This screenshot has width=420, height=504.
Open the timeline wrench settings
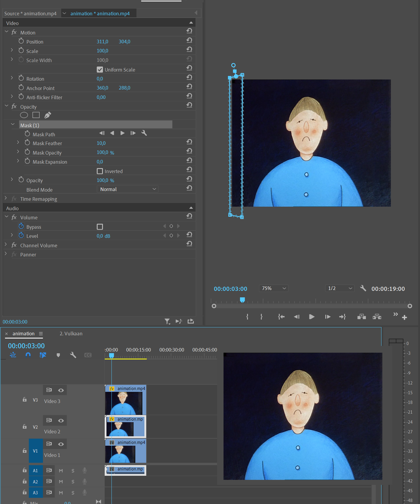click(x=73, y=355)
